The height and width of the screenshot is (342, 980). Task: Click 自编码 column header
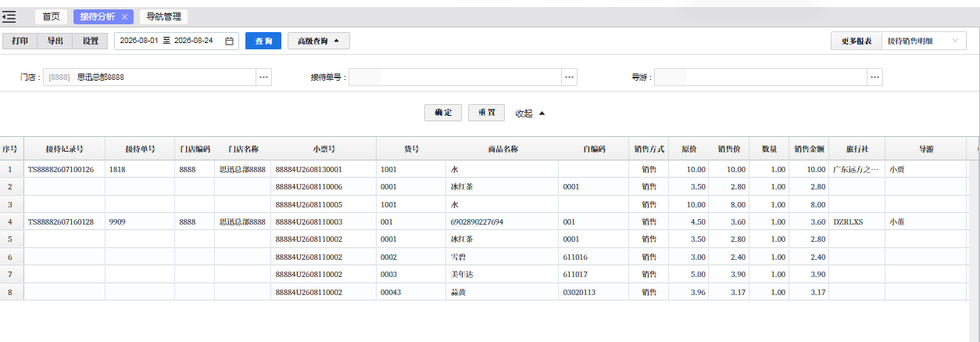click(594, 149)
